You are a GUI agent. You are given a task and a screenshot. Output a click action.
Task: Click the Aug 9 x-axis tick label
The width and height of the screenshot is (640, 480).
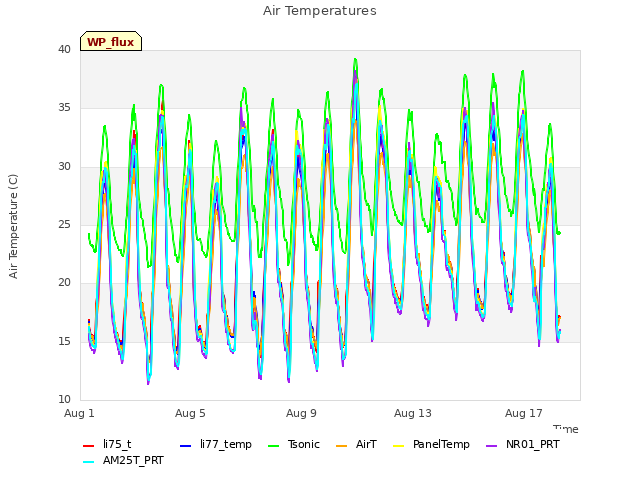point(301,413)
